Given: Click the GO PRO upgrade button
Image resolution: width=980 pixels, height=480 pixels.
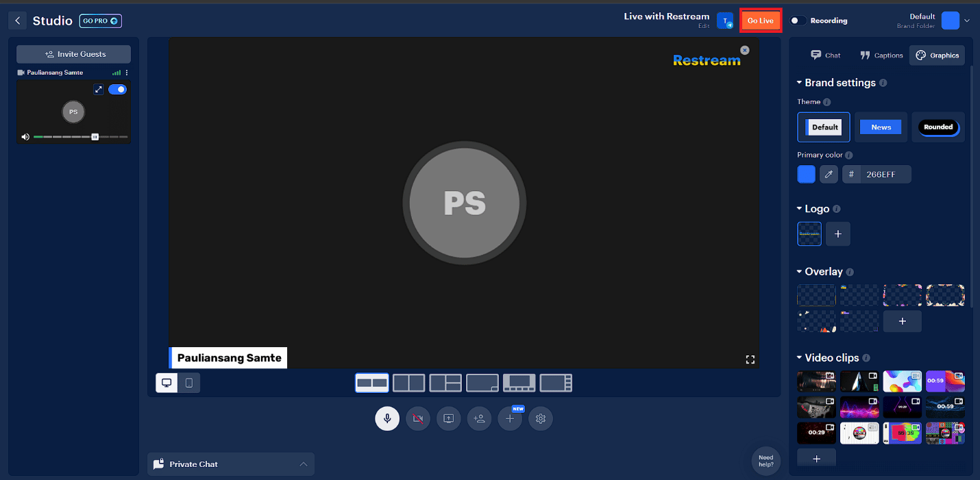Looking at the screenshot, I should 101,21.
